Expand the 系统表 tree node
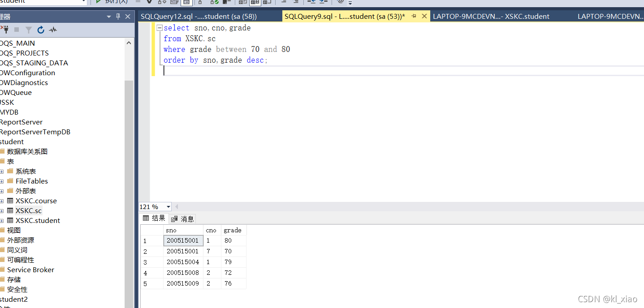This screenshot has width=644, height=308. pyautogui.click(x=2, y=171)
